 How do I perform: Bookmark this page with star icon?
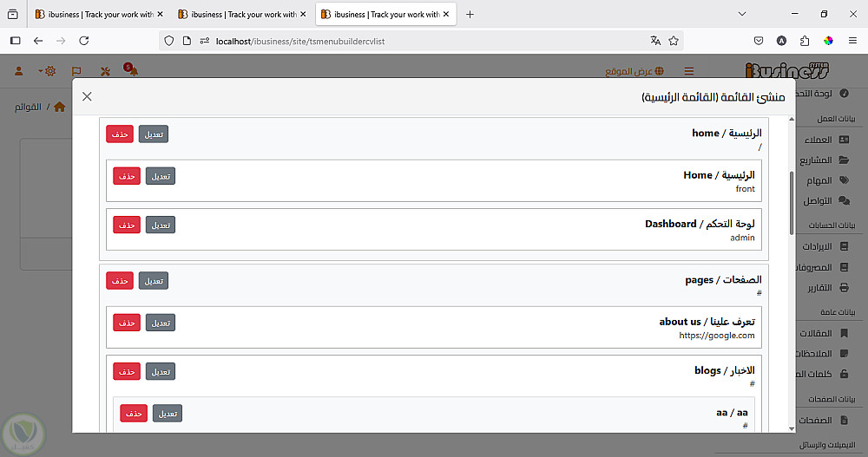674,41
